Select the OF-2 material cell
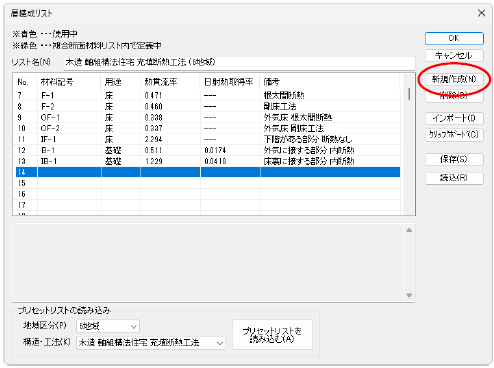 tap(50, 128)
